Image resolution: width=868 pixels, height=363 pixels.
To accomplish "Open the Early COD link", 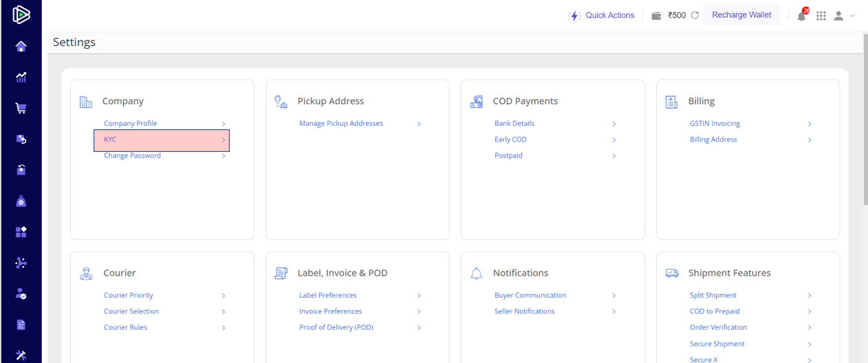I will pos(510,140).
